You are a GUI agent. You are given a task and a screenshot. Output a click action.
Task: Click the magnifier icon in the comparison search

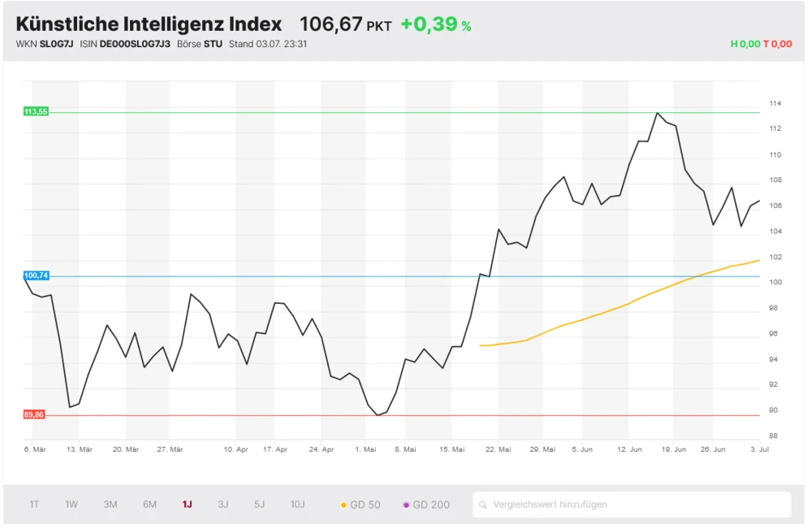pyautogui.click(x=483, y=505)
